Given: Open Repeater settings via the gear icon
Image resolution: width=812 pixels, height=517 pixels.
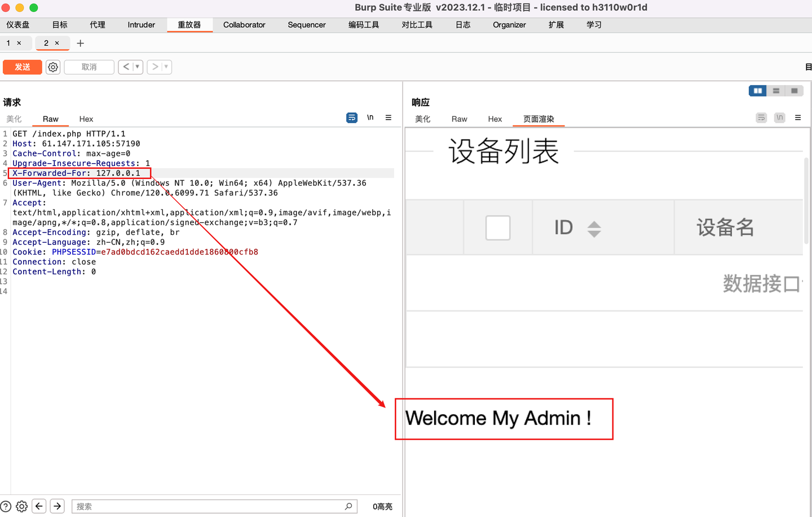Looking at the screenshot, I should point(52,67).
